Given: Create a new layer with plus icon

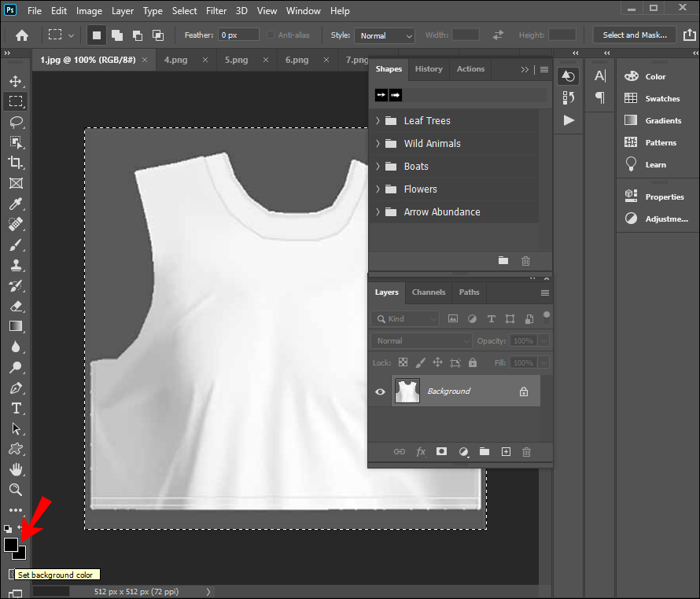Looking at the screenshot, I should click(506, 452).
